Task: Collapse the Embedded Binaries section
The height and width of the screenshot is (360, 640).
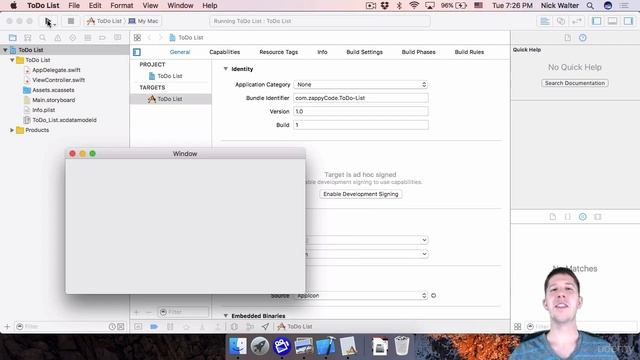Action: (225, 316)
